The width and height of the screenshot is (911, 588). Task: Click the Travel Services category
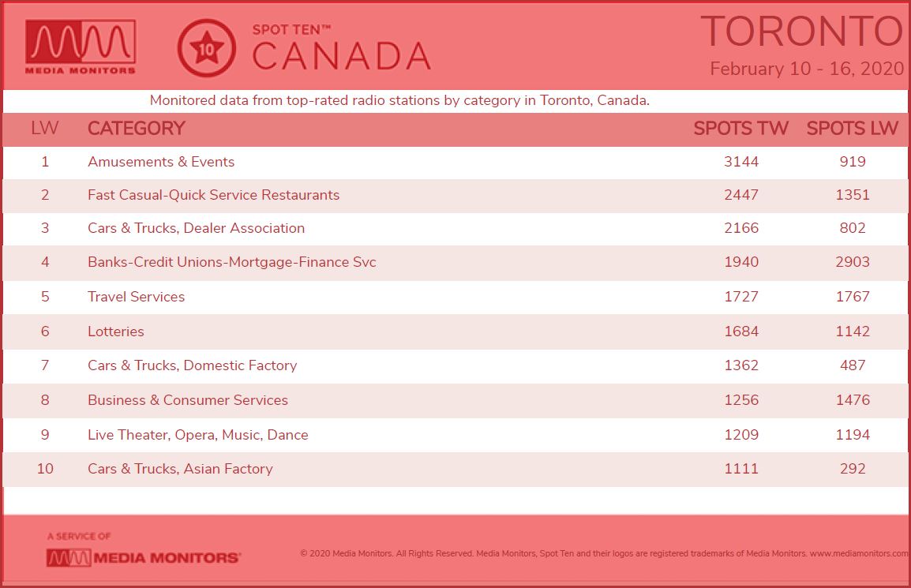pos(136,297)
